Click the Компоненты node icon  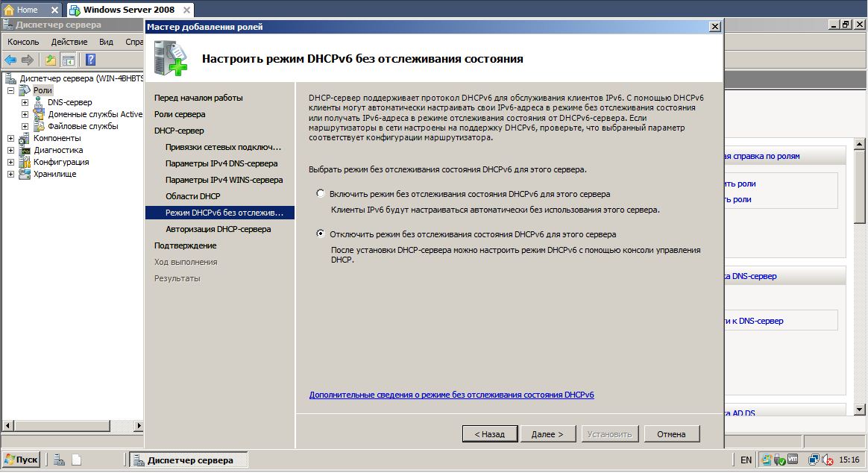tap(25, 138)
